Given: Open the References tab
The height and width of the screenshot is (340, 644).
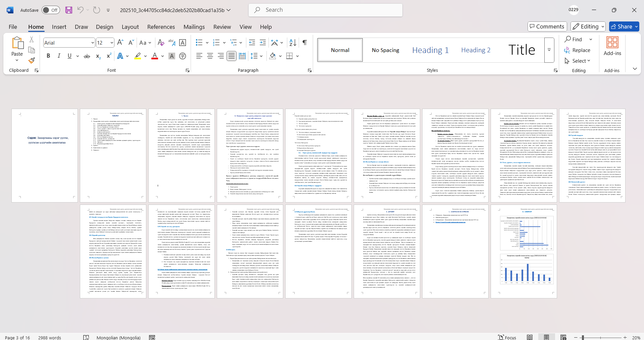Looking at the screenshot, I should point(161,27).
